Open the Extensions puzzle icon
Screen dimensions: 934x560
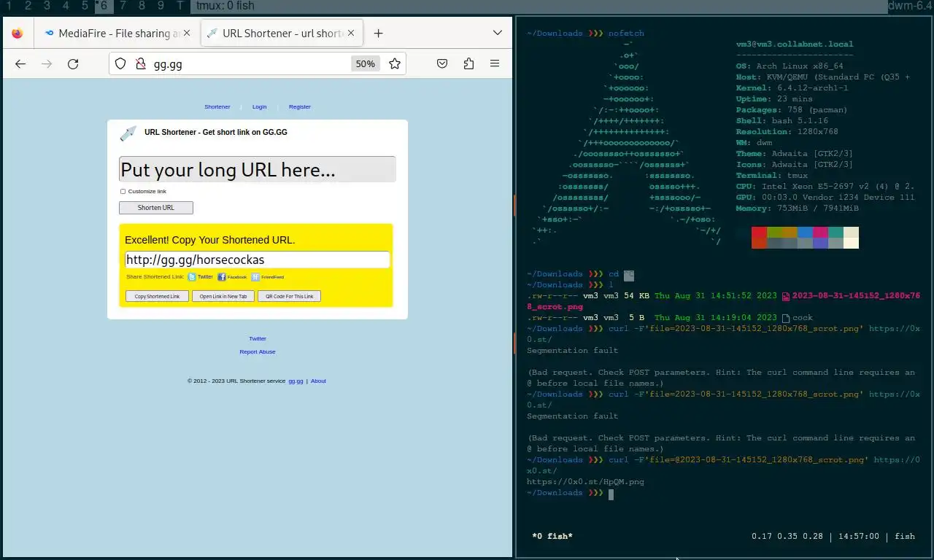[468, 64]
